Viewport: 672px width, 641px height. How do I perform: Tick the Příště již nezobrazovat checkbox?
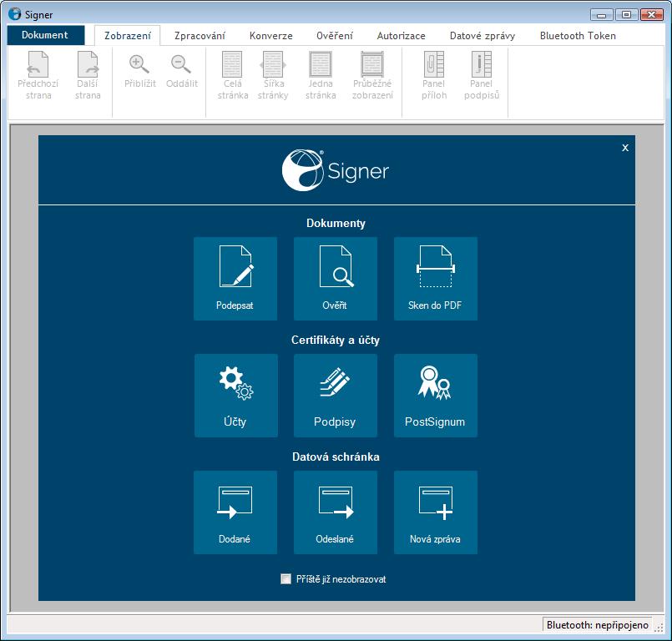(285, 579)
